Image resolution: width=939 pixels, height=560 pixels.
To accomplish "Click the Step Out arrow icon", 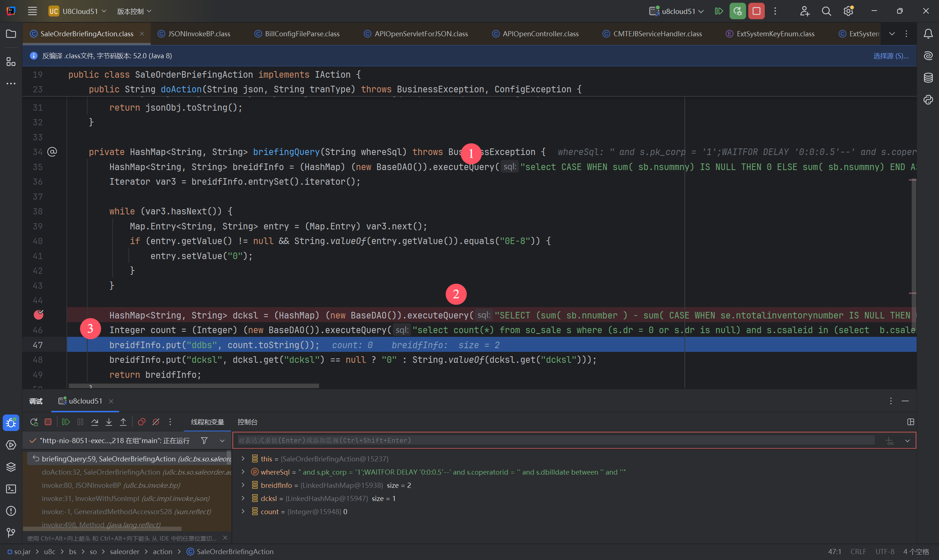I will (x=124, y=422).
